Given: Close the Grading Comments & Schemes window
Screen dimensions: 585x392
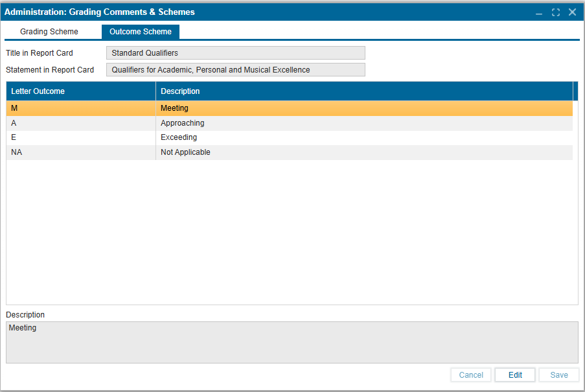Looking at the screenshot, I should click(572, 12).
